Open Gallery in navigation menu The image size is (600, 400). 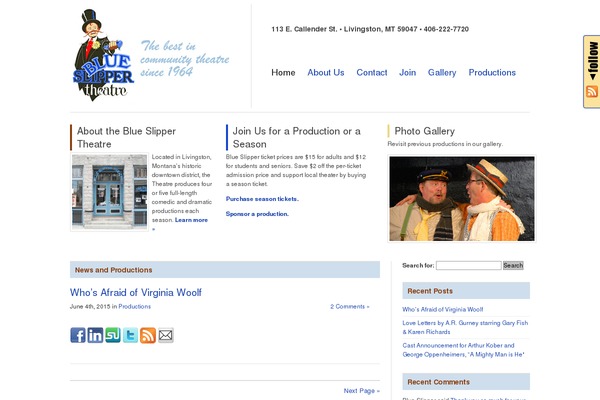(x=442, y=73)
